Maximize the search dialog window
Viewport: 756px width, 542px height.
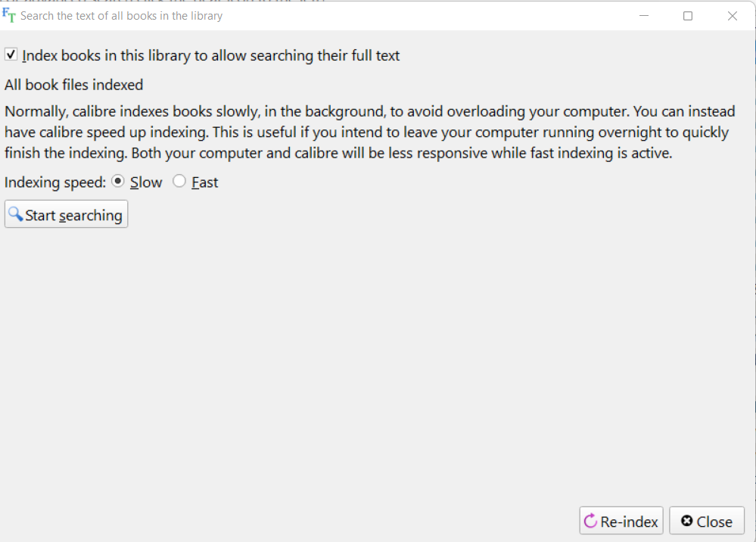coord(688,16)
